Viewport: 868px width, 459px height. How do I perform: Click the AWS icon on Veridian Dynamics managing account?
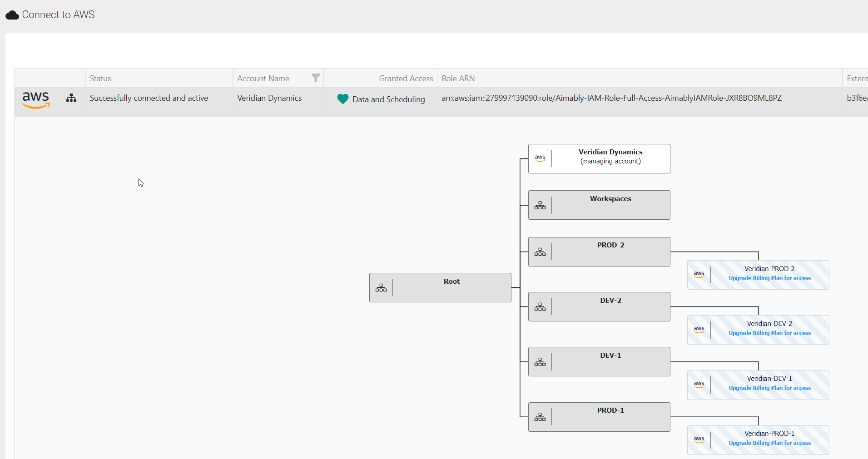click(540, 158)
